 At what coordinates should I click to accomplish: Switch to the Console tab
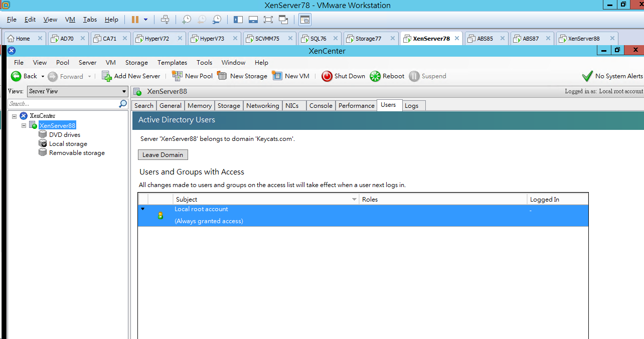(x=321, y=105)
